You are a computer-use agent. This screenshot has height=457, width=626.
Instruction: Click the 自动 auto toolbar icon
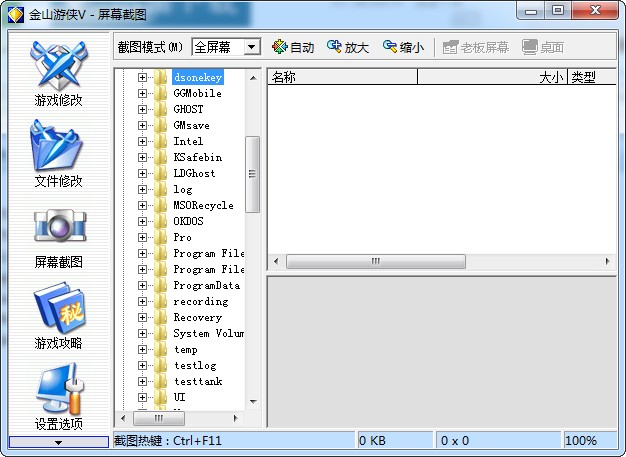pyautogui.click(x=279, y=47)
